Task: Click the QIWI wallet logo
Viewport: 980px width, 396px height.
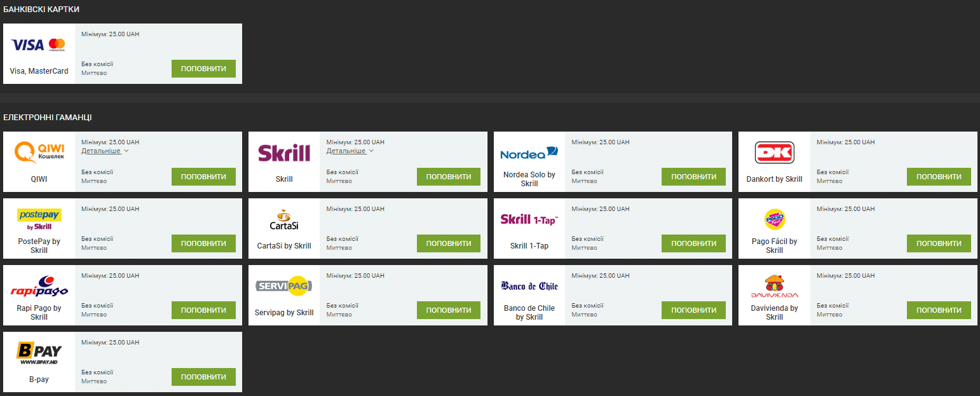Action: [x=39, y=152]
